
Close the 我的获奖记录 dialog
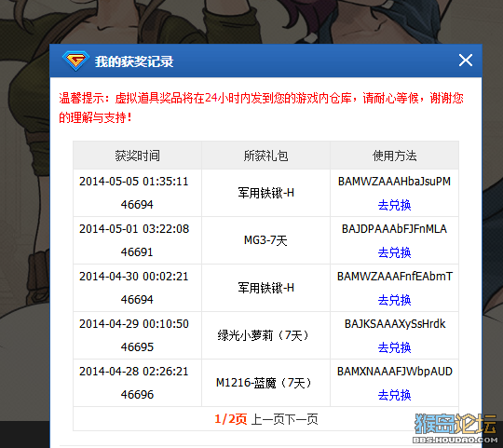(x=466, y=61)
